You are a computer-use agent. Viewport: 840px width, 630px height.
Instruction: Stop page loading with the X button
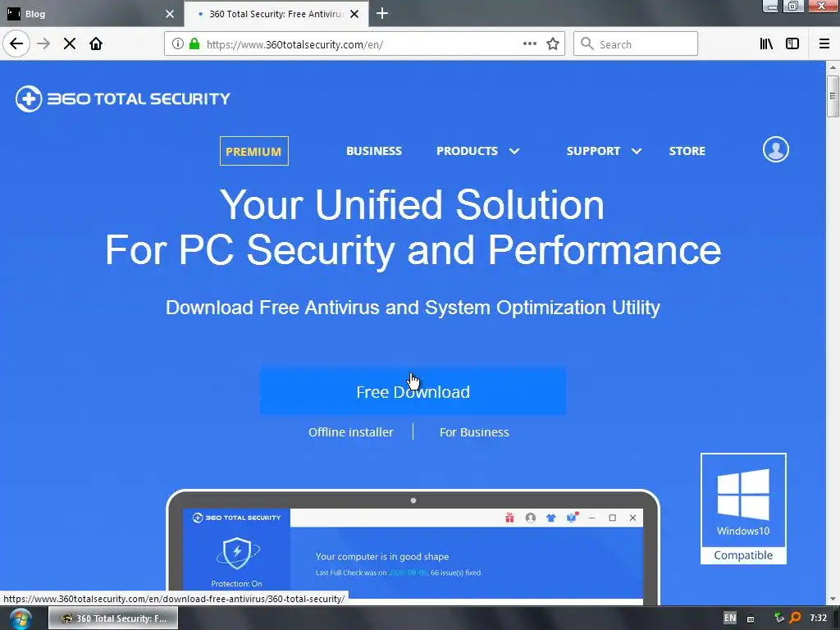point(70,44)
